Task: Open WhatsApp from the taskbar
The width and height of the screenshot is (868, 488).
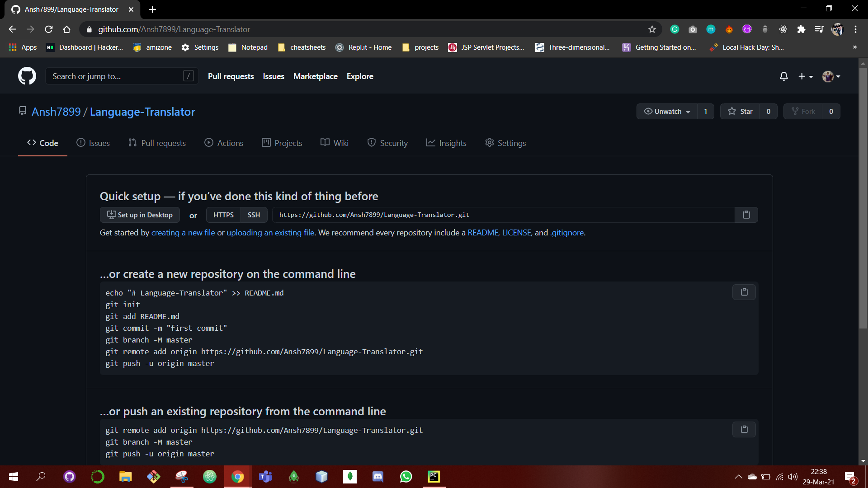Action: [406, 477]
